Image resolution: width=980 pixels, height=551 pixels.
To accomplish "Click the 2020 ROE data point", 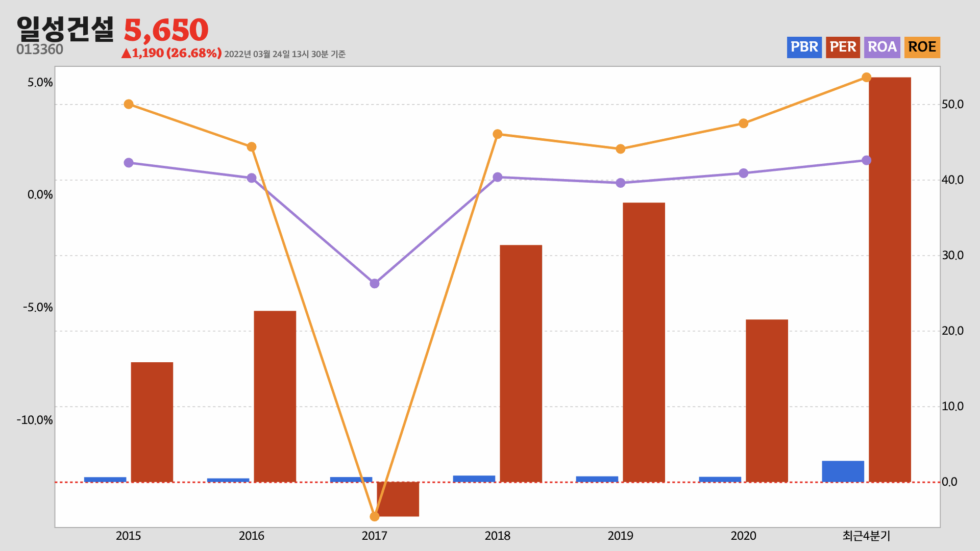I will coord(744,123).
